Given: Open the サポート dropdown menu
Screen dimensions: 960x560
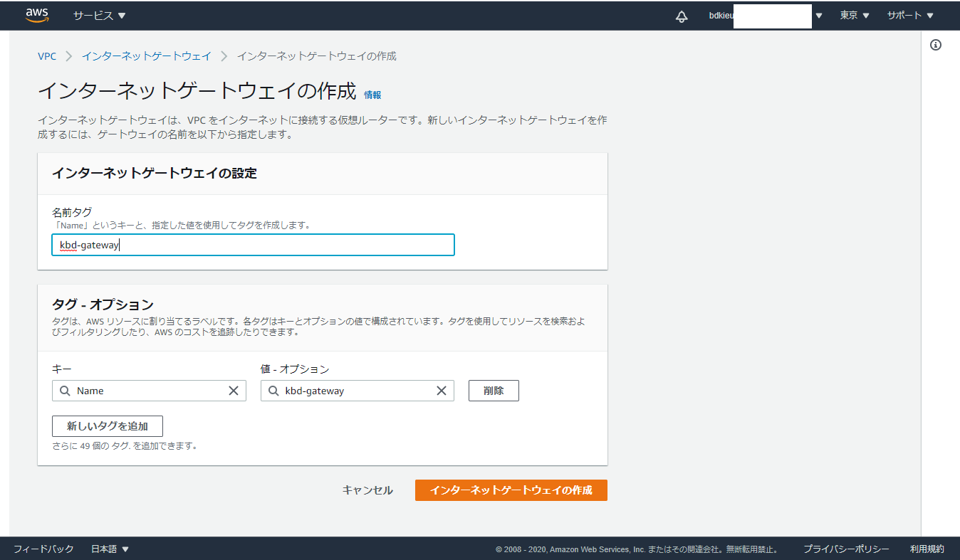Looking at the screenshot, I should point(909,16).
